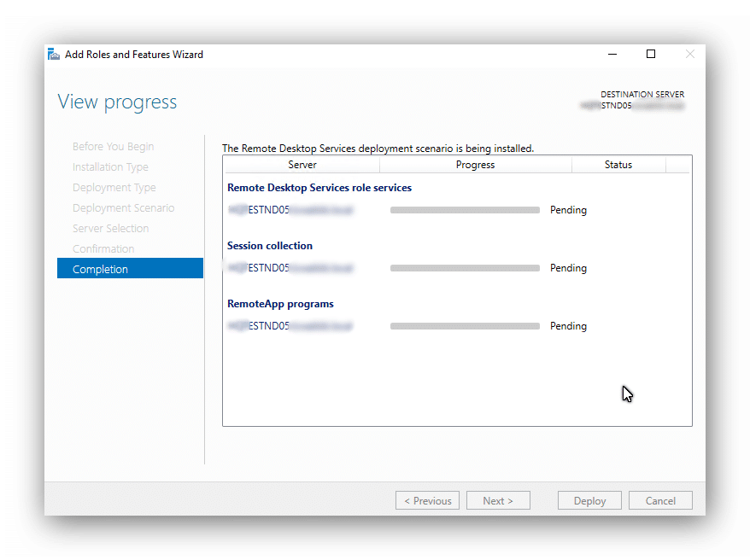Minimize the wizard window

pos(612,55)
